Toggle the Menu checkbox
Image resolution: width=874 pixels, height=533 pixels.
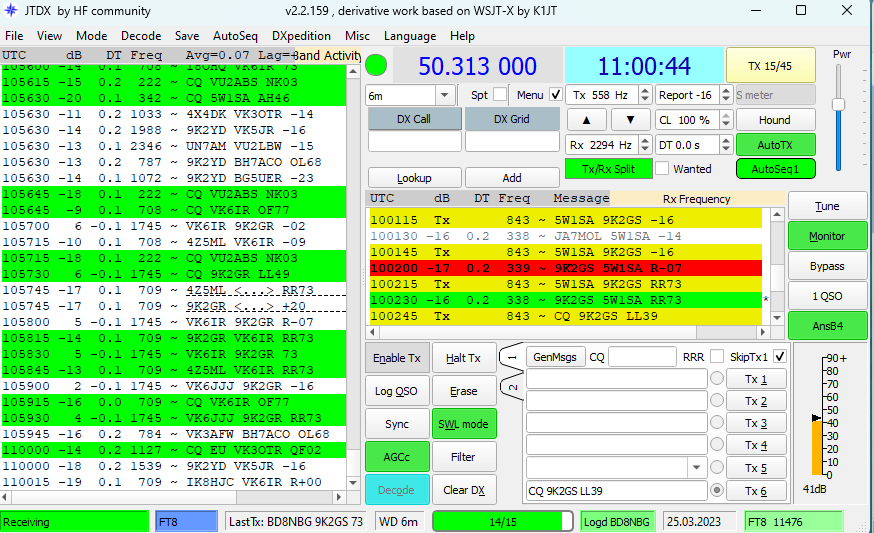[556, 95]
